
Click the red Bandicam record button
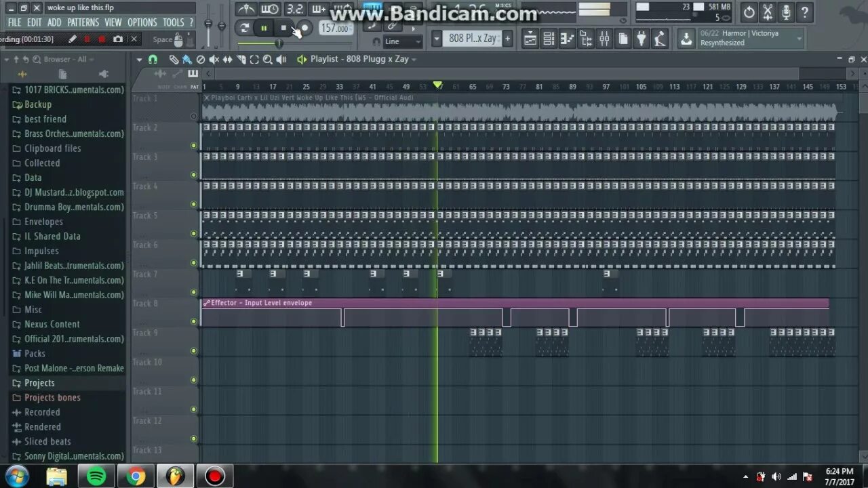coord(102,39)
